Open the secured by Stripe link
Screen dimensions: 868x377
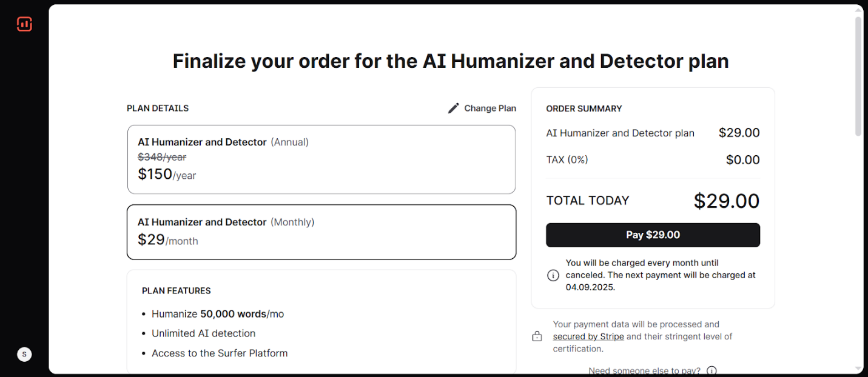click(x=588, y=336)
